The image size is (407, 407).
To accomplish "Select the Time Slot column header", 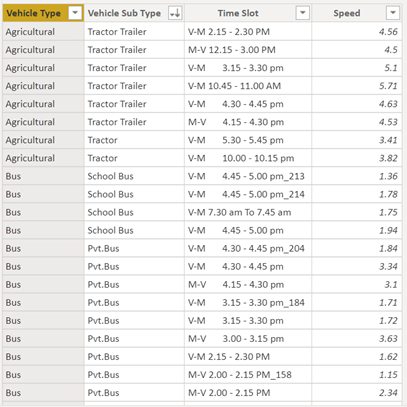I will click(248, 13).
